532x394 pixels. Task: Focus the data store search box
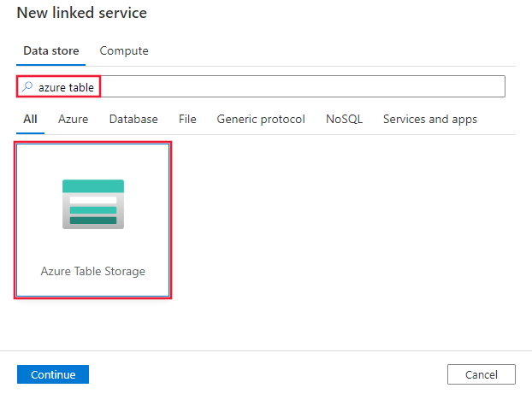[291, 86]
